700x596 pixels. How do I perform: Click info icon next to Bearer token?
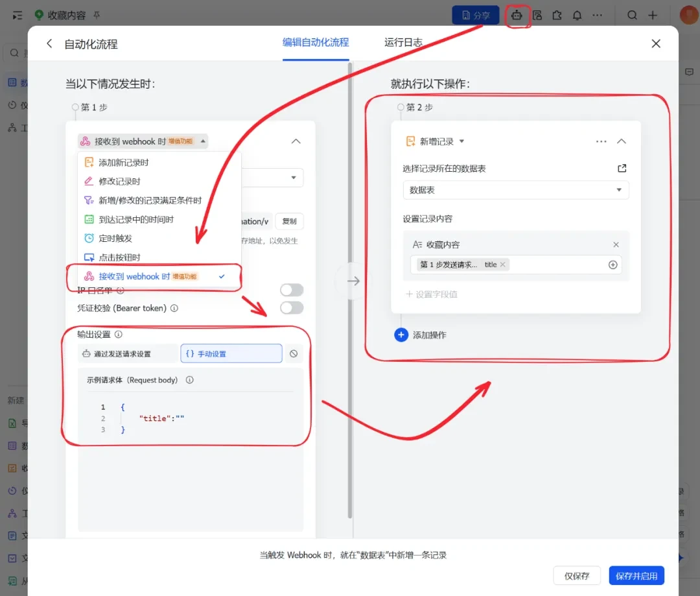tap(174, 308)
